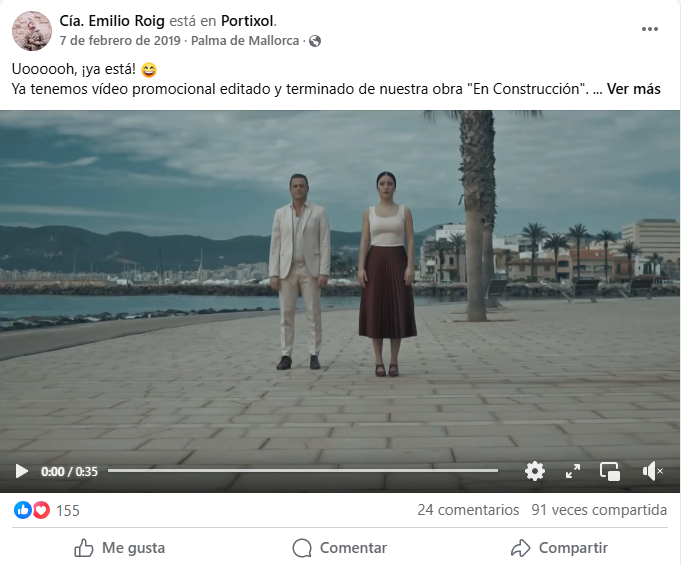Open picture-in-picture mini player

610,472
